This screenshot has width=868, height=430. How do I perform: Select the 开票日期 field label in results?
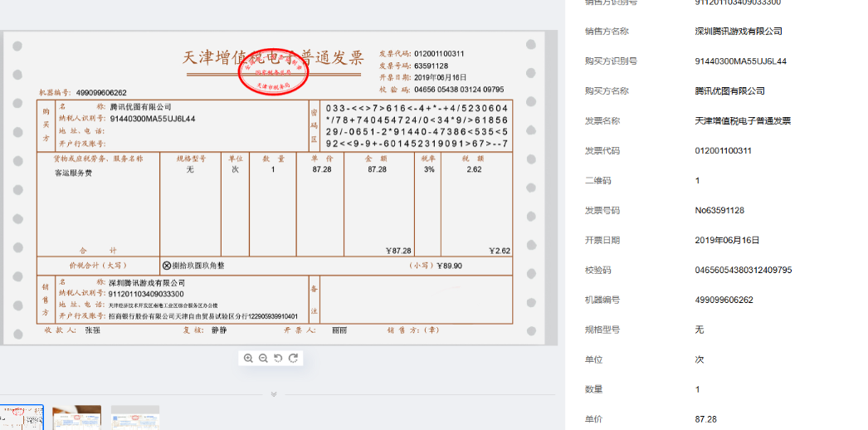[602, 240]
